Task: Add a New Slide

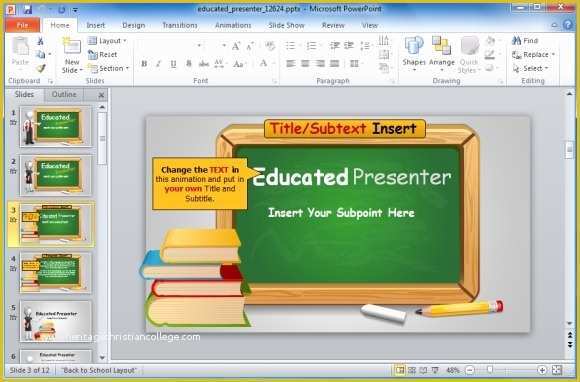Action: [x=72, y=55]
